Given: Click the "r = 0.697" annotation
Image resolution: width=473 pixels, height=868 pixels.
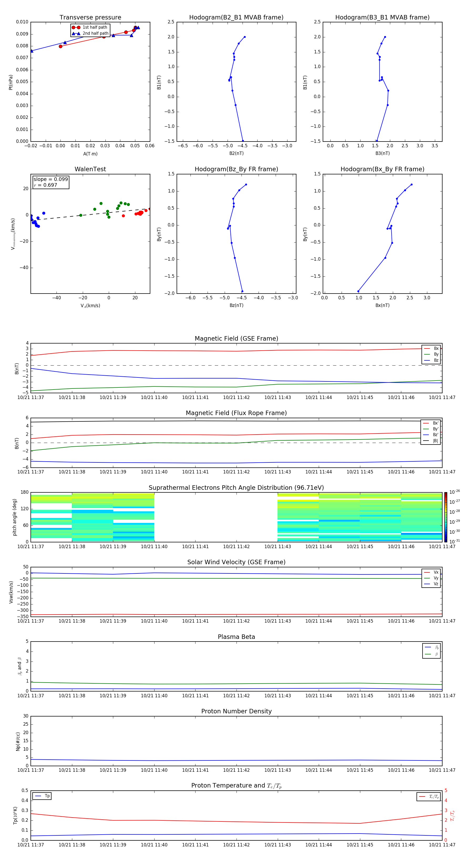Looking at the screenshot, I should (45, 185).
